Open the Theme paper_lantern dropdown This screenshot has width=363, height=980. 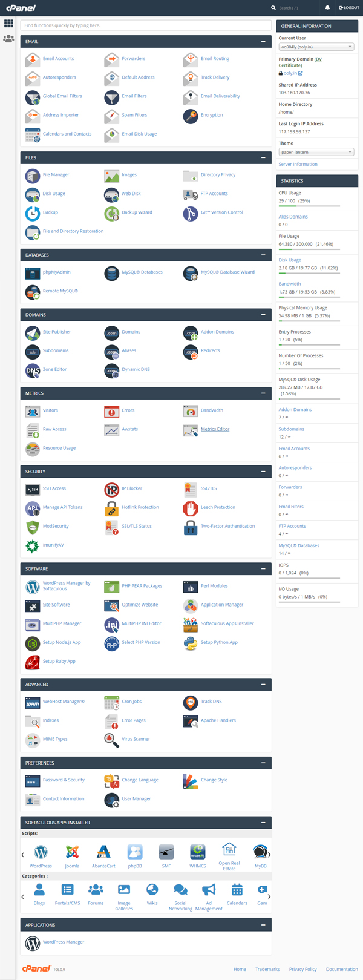coord(316,152)
